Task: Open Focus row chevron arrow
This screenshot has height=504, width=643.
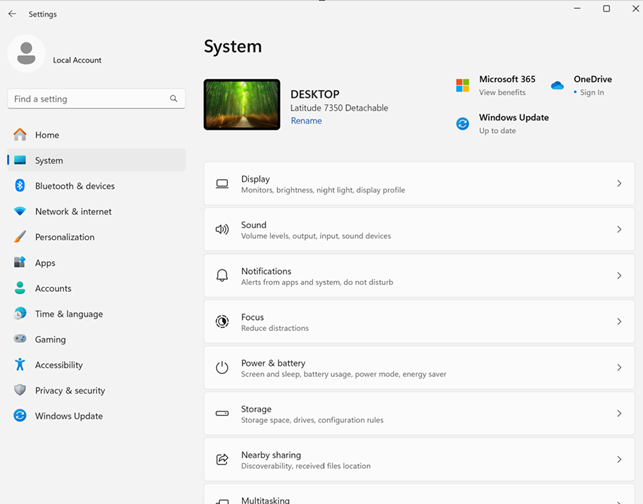Action: [619, 322]
